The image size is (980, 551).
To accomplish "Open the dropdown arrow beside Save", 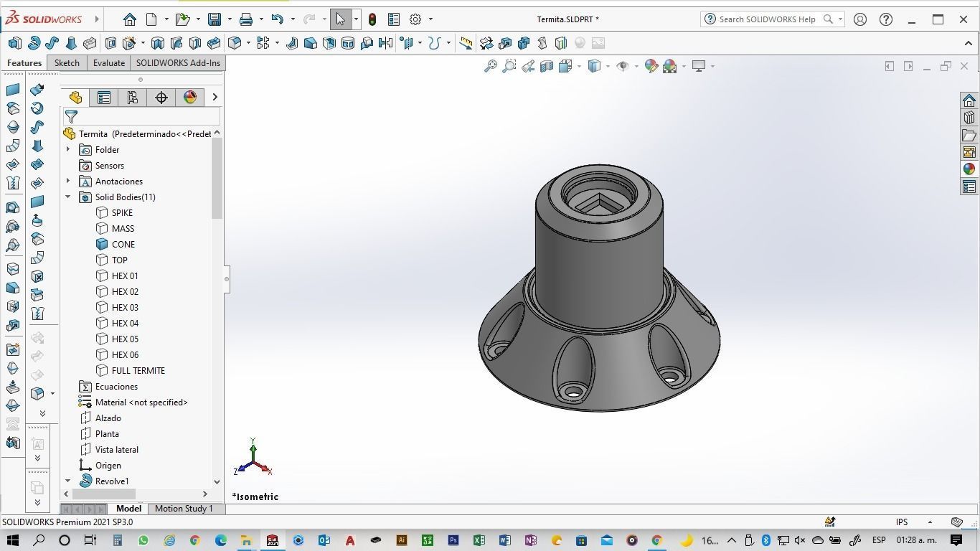I will pos(230,19).
